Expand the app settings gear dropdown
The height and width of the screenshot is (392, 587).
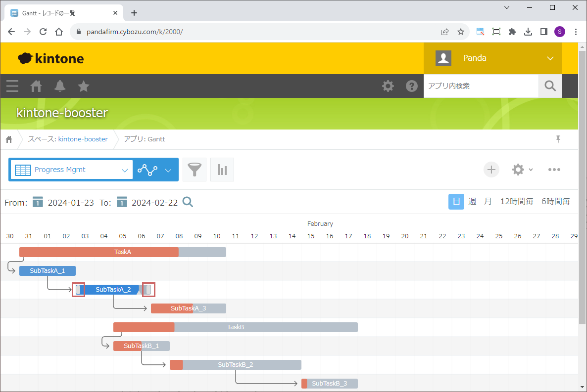pyautogui.click(x=522, y=170)
